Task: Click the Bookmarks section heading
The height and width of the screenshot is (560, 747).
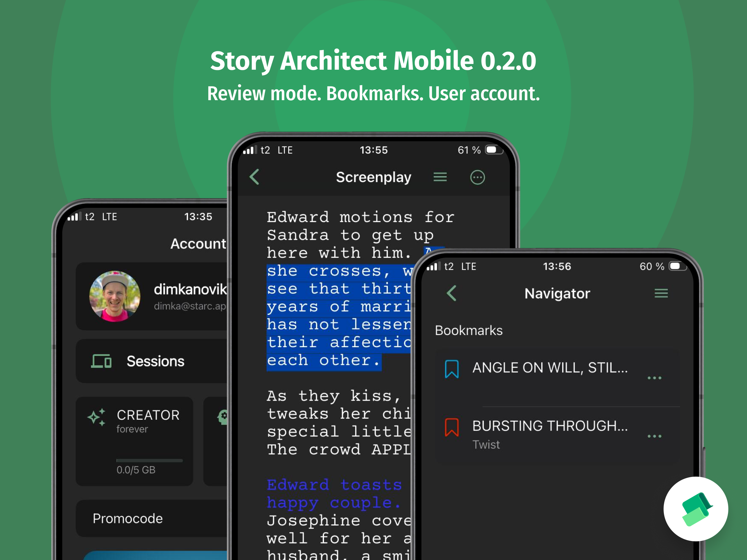Action: pos(469,330)
